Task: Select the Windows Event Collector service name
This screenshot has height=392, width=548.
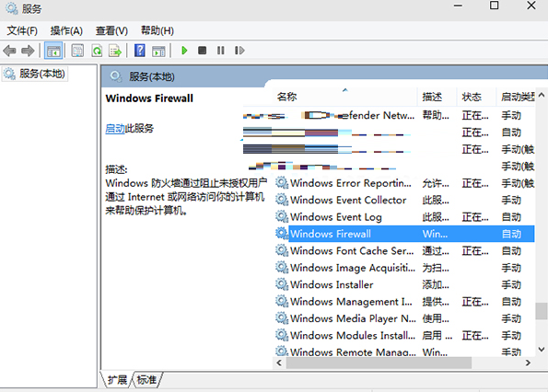Action: pyautogui.click(x=348, y=200)
